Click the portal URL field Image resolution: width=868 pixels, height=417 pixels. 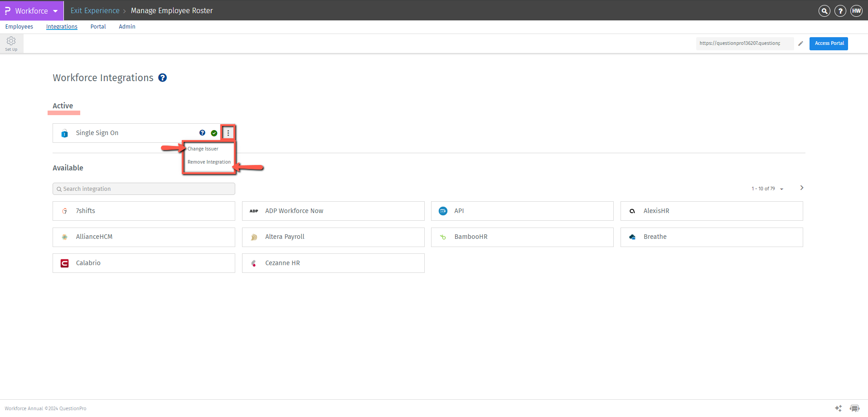coord(745,44)
